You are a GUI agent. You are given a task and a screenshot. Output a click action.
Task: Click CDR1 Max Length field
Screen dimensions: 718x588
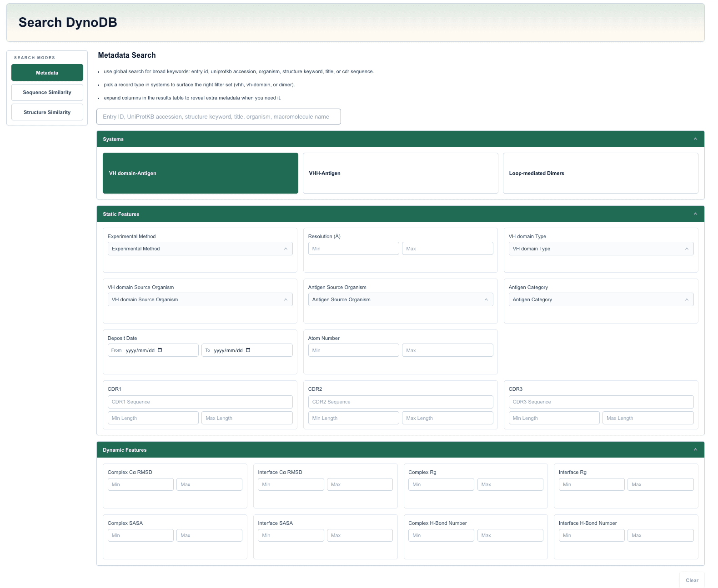click(x=247, y=418)
